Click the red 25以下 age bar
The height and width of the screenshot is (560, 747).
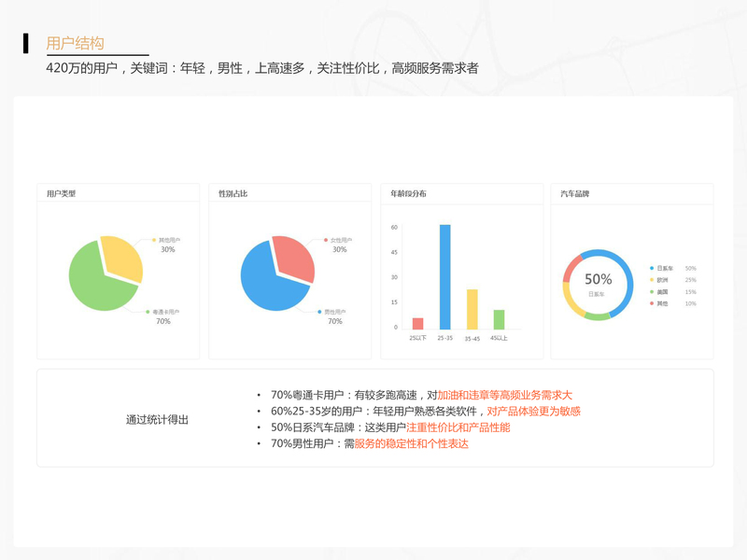417,323
